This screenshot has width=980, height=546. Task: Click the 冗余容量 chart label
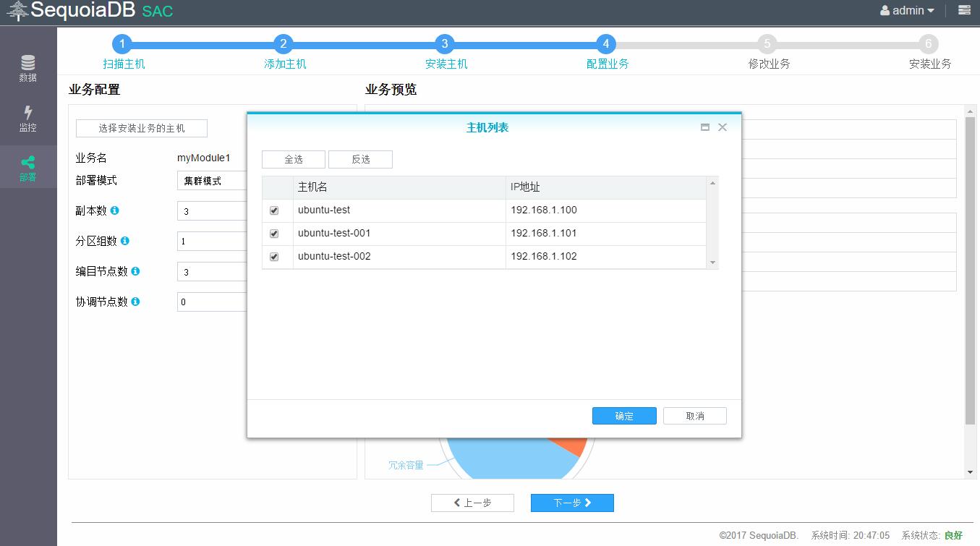tap(406, 465)
